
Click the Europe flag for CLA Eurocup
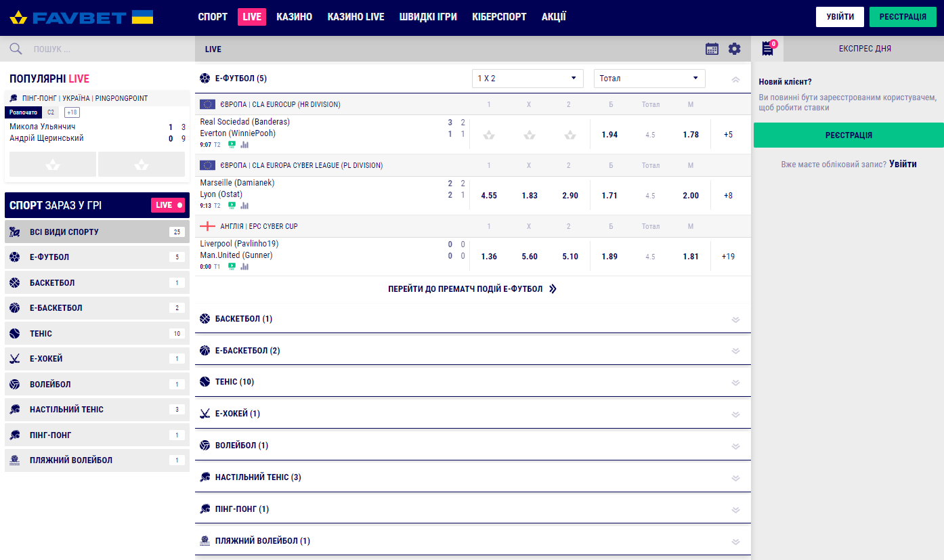(x=207, y=104)
